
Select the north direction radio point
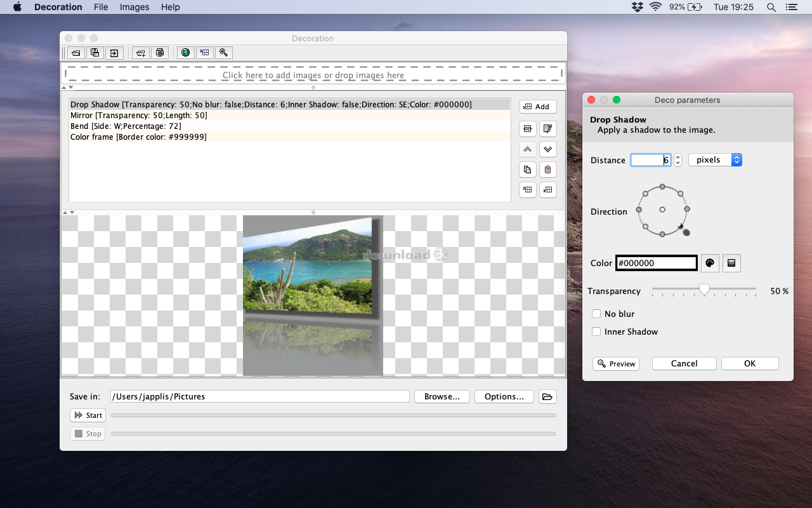tap(662, 187)
